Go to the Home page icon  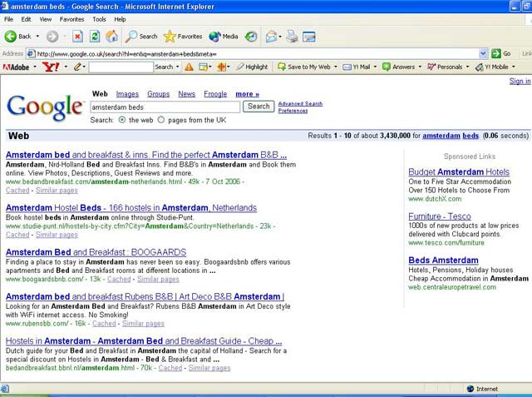(x=111, y=37)
